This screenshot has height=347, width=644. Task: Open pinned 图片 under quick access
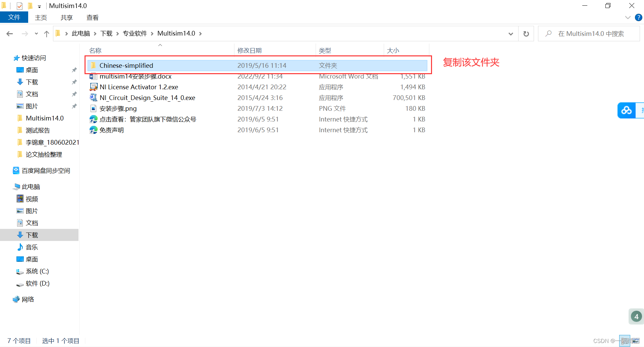[x=32, y=106]
